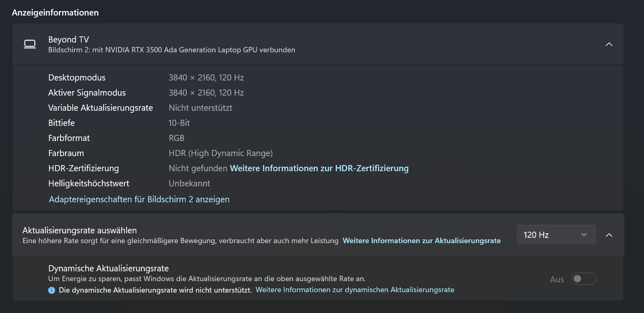Screen dimensions: 644x313
Task: Click the Aktiver Signalmodus value text
Action: 206,93
